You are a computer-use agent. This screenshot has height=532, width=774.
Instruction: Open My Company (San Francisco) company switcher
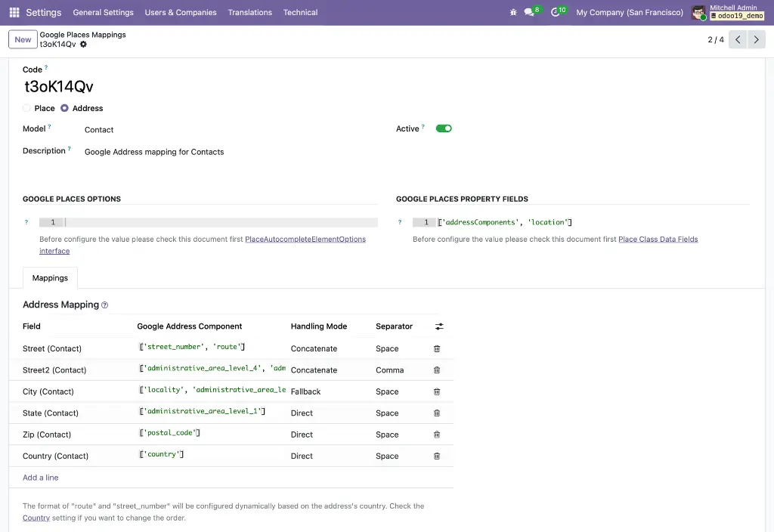(630, 12)
